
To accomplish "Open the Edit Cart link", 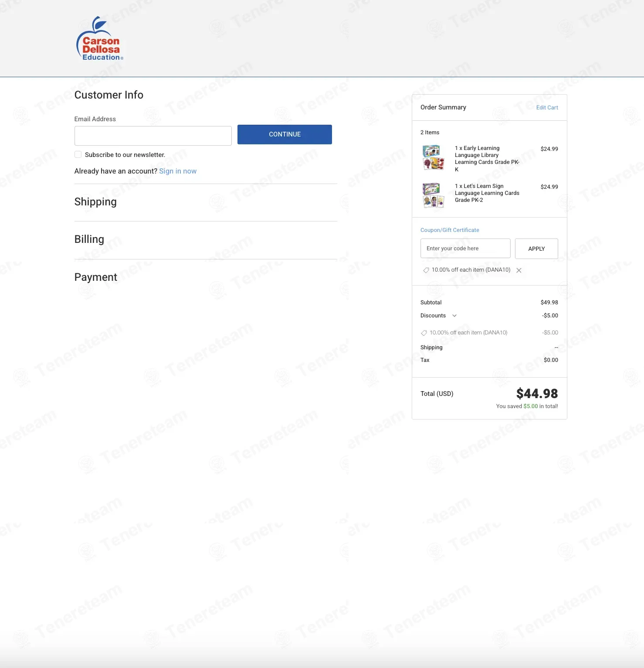I will tap(547, 108).
